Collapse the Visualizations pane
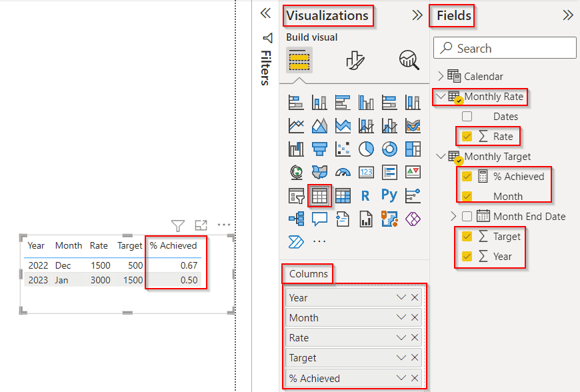 coord(417,15)
